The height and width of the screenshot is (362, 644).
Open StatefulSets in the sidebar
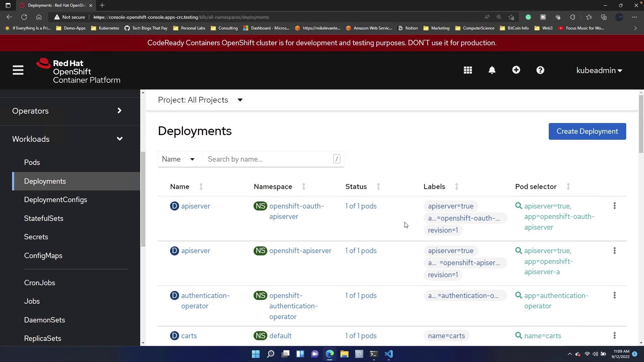coord(44,219)
